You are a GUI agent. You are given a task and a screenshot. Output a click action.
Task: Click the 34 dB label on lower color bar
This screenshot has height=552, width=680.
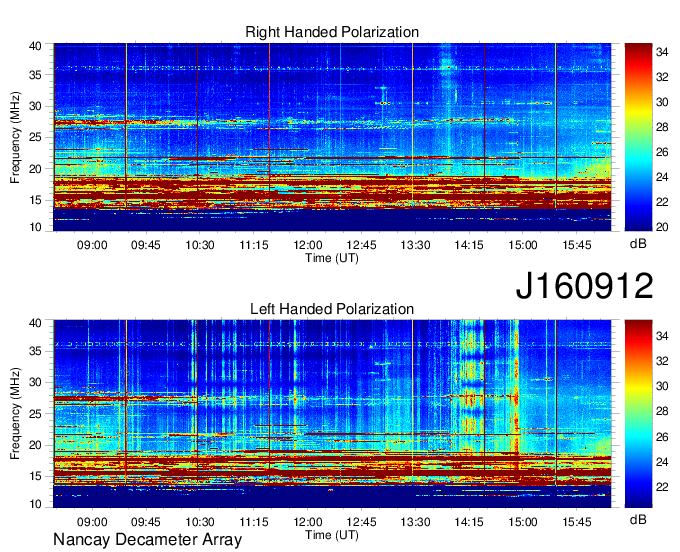point(662,336)
